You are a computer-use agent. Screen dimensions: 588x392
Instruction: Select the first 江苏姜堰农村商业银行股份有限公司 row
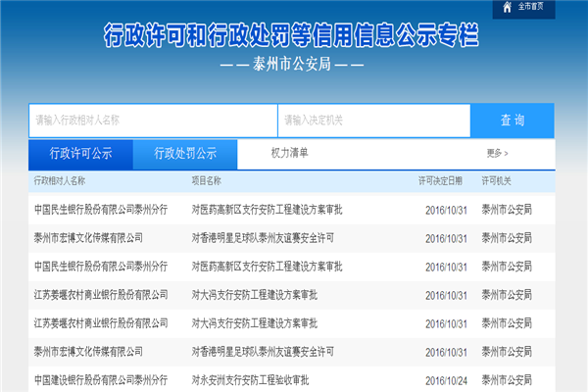(100, 294)
